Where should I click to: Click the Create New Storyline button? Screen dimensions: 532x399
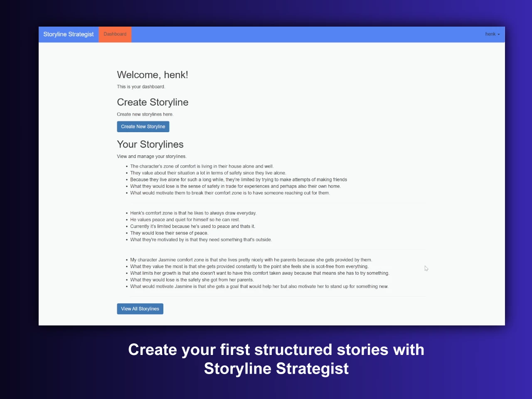point(143,126)
